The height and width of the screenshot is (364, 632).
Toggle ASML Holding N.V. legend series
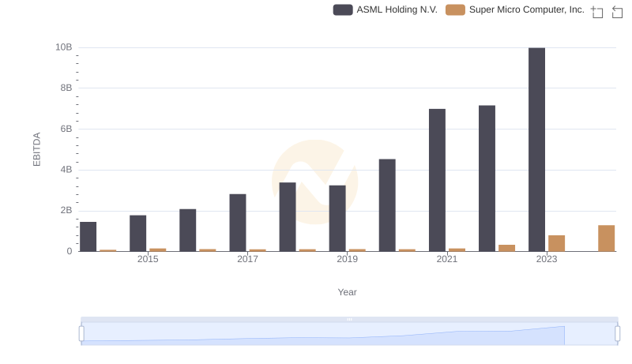click(x=385, y=9)
